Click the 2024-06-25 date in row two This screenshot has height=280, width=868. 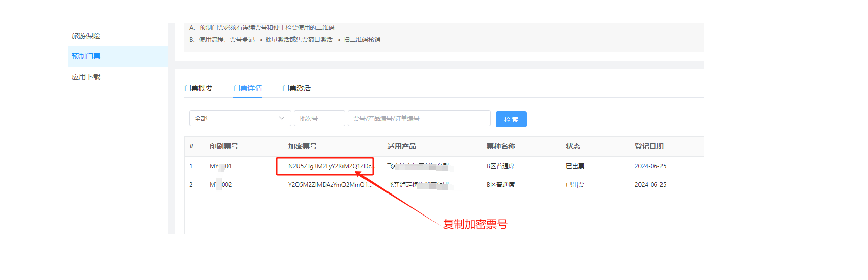pyautogui.click(x=650, y=185)
